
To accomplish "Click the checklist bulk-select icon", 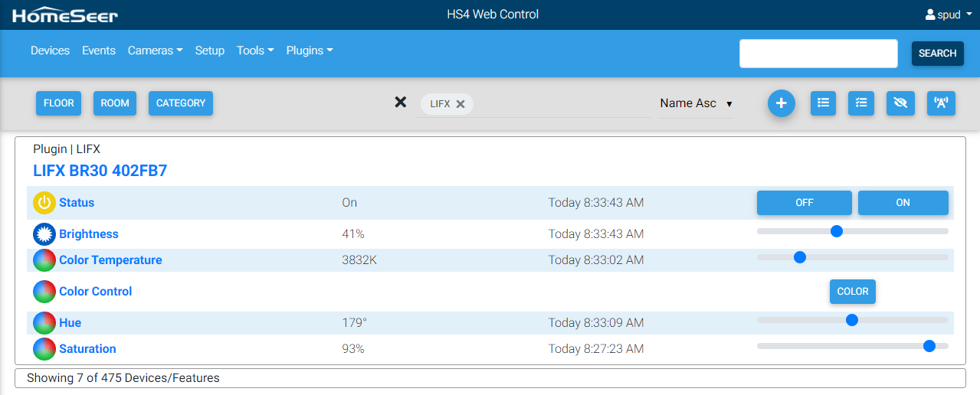I will pyautogui.click(x=861, y=103).
